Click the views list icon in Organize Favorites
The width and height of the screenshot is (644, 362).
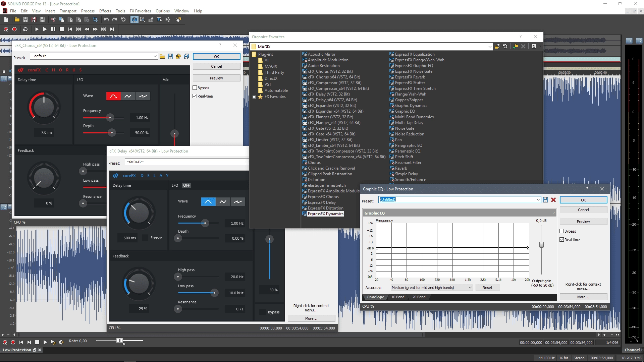coord(534,47)
